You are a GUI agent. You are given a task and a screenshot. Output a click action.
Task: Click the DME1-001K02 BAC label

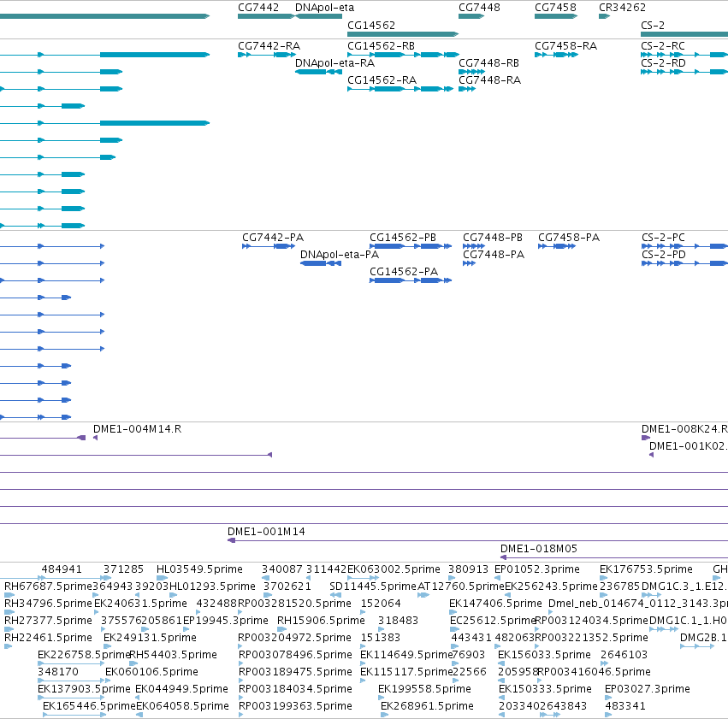[688, 446]
